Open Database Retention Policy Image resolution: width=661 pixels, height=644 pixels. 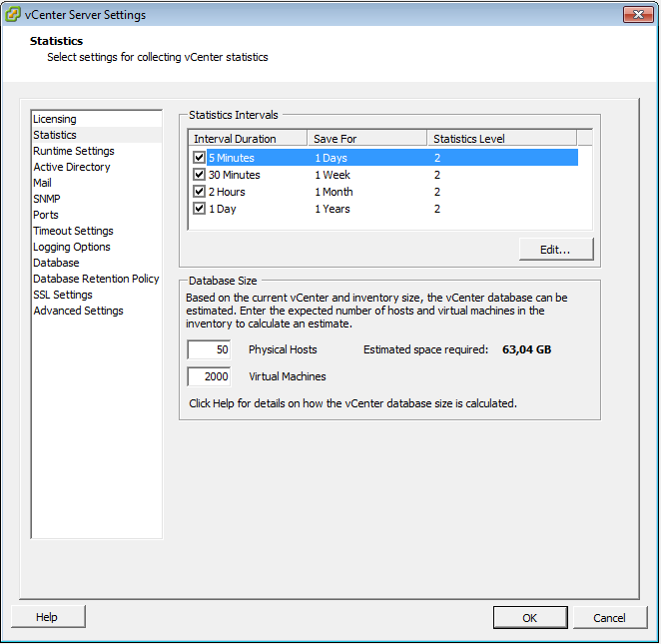pos(96,279)
